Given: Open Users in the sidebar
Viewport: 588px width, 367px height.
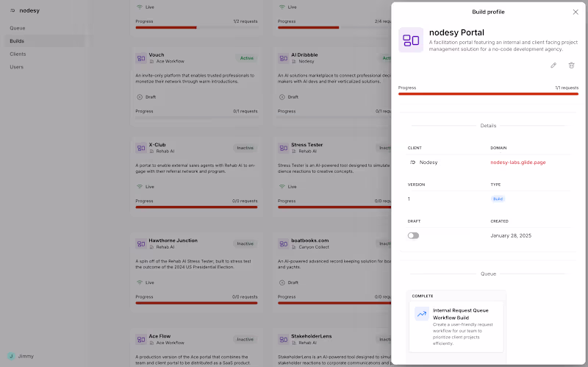Looking at the screenshot, I should click(x=16, y=67).
